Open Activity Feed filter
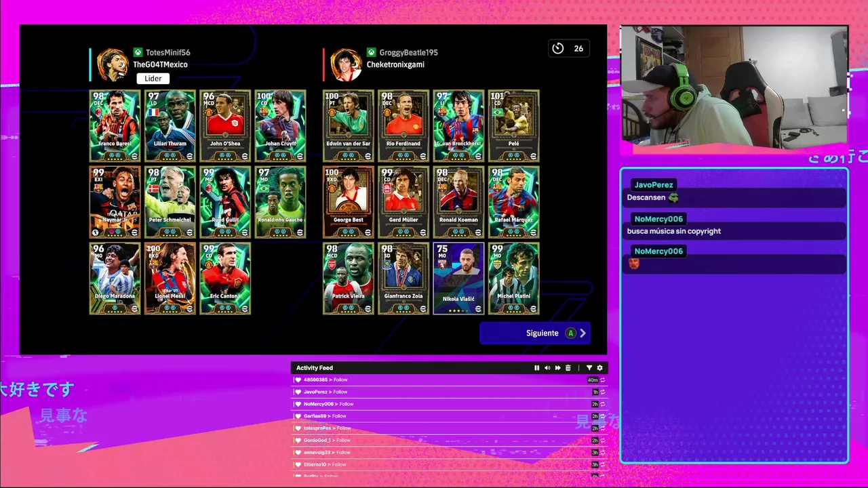This screenshot has height=488, width=868. pyautogui.click(x=589, y=368)
